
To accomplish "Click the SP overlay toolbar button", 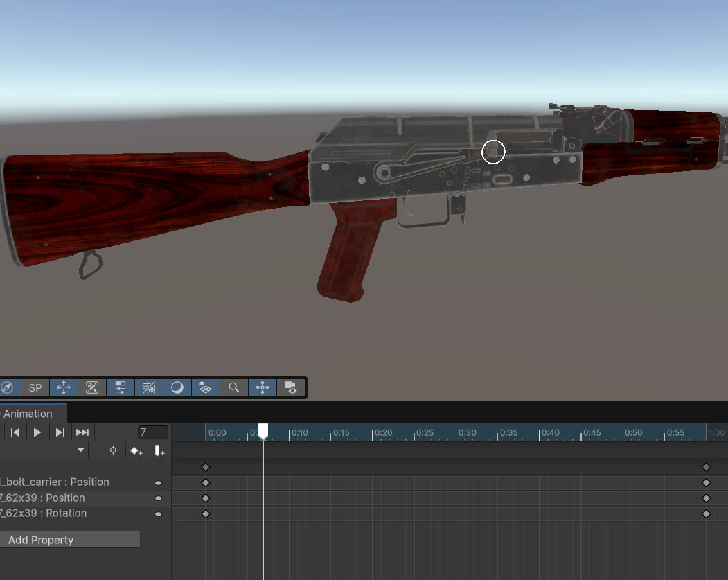I will tap(35, 387).
